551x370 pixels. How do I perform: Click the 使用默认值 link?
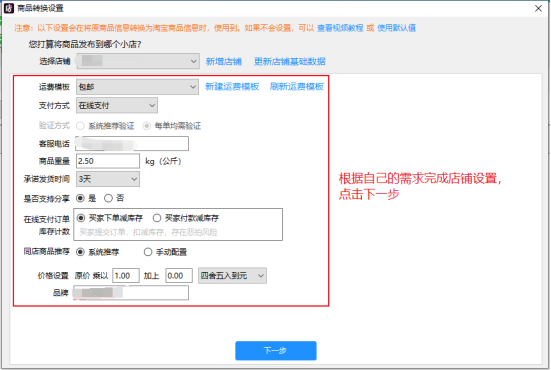pyautogui.click(x=396, y=28)
